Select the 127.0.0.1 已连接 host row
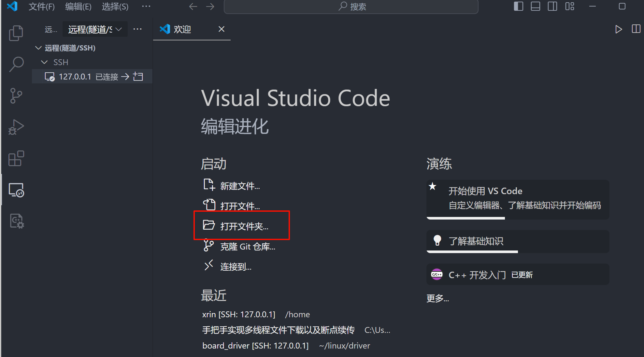The image size is (644, 357). pos(92,77)
